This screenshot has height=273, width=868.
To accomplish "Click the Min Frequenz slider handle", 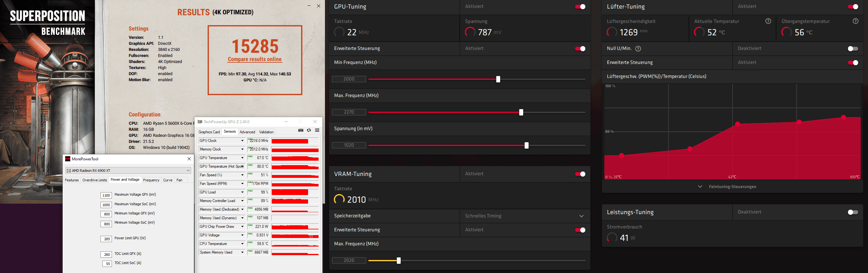I will [498, 80].
